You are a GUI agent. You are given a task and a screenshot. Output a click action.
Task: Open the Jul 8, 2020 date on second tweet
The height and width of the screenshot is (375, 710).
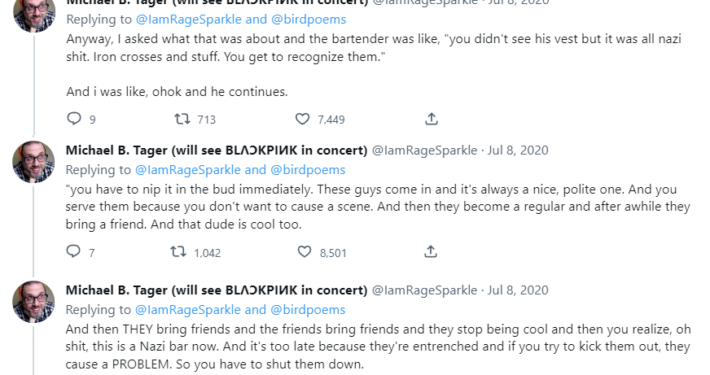(x=518, y=150)
